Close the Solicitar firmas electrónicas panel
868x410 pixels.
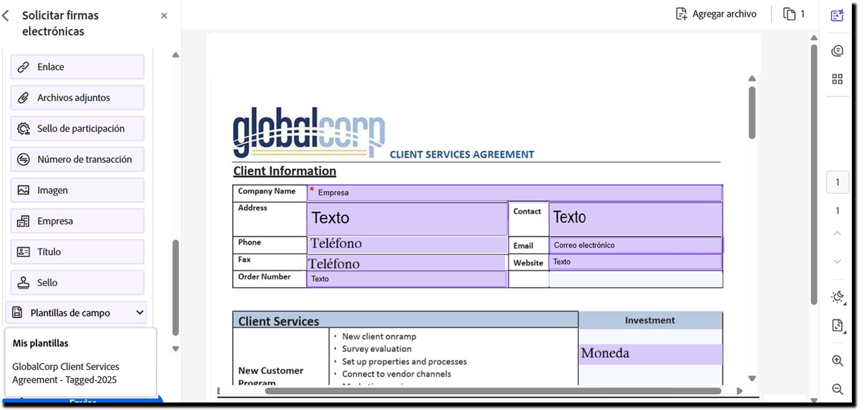point(164,16)
